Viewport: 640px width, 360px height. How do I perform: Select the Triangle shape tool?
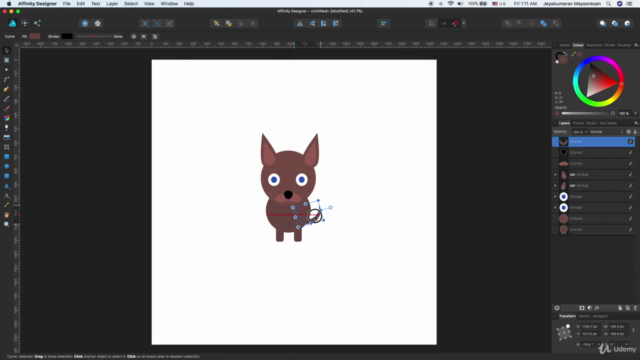7,186
